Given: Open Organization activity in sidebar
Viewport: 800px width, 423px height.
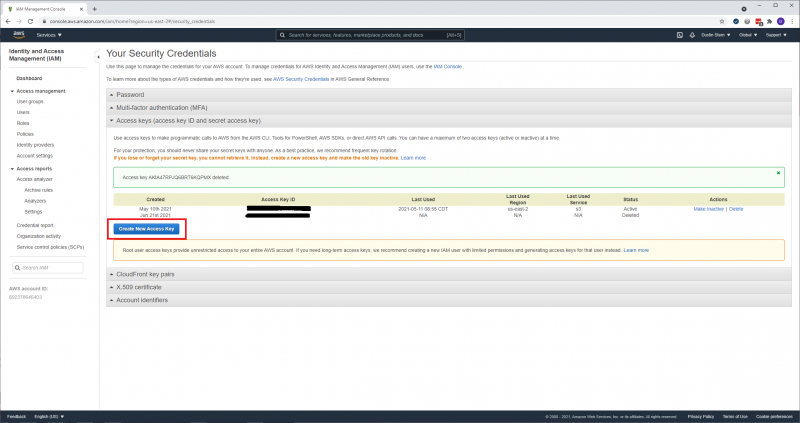Looking at the screenshot, I should pyautogui.click(x=39, y=236).
